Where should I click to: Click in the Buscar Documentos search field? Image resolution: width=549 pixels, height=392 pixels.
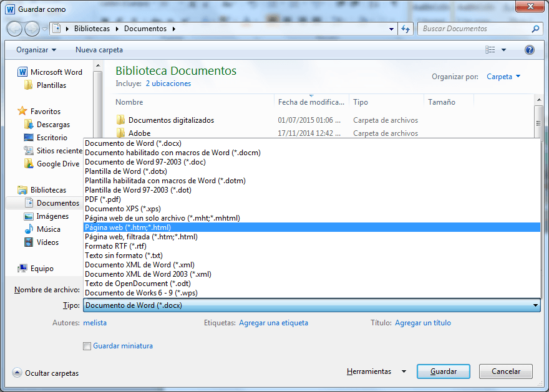(x=474, y=29)
